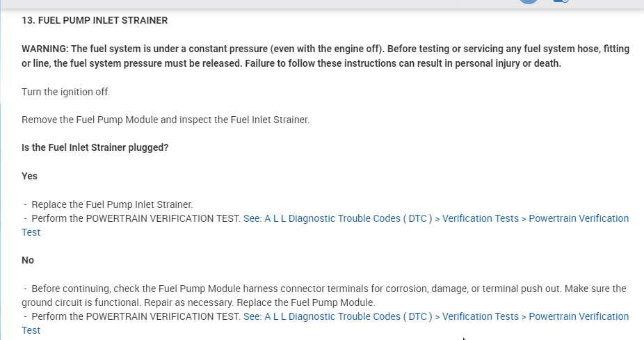Screen dimensions: 644x340
Task: Click the round blue profile icon at top
Action: (x=529, y=1)
